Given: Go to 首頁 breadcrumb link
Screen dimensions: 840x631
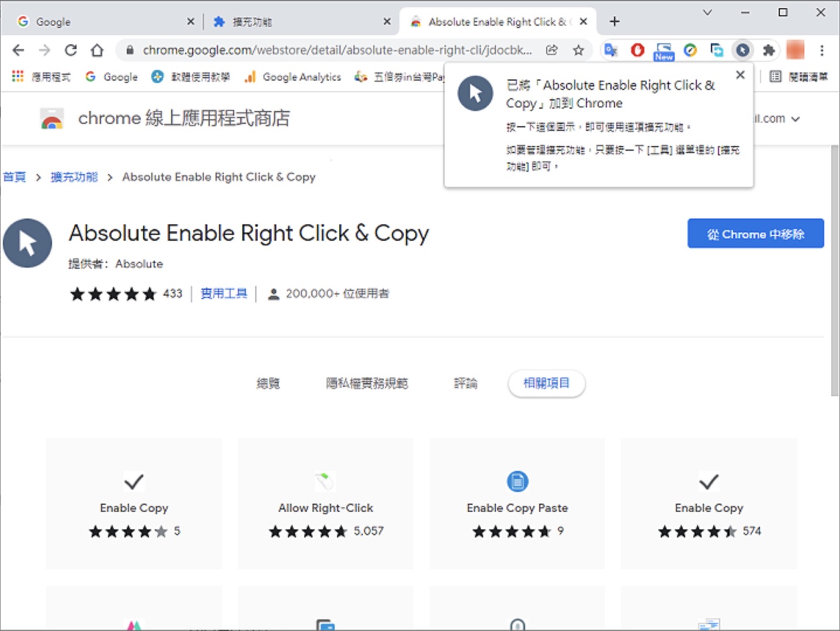Looking at the screenshot, I should tap(15, 177).
